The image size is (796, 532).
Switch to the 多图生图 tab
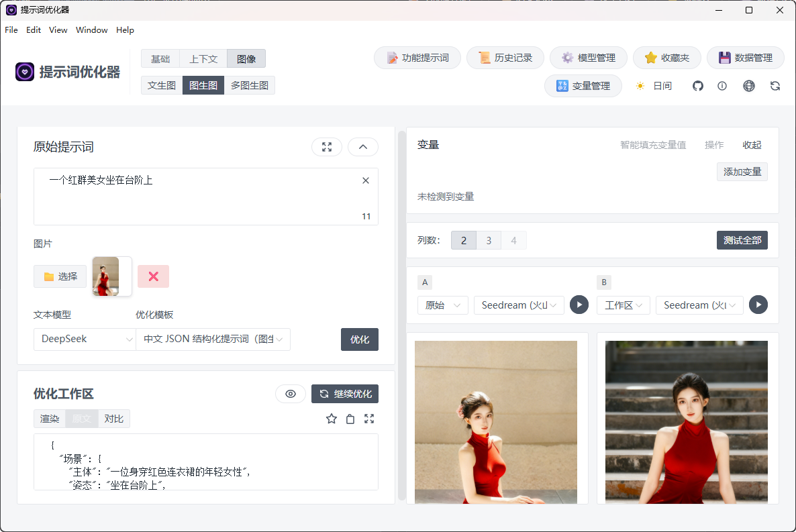[x=249, y=85]
